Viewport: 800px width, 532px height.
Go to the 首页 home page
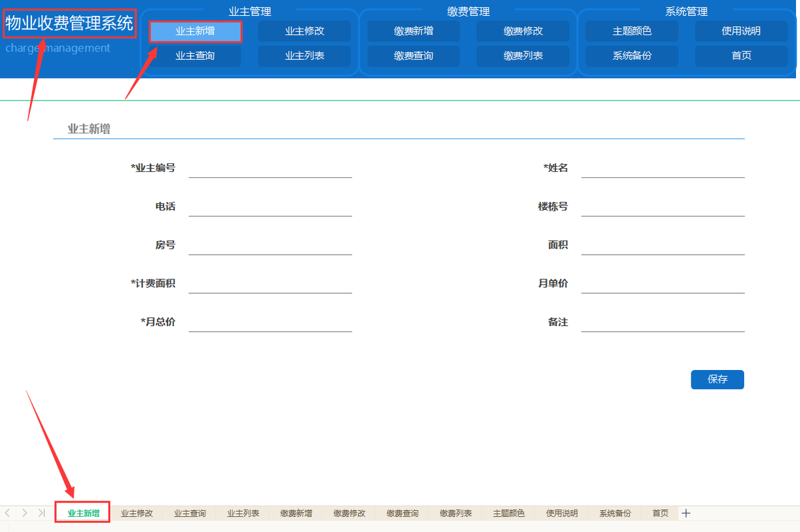coord(741,56)
